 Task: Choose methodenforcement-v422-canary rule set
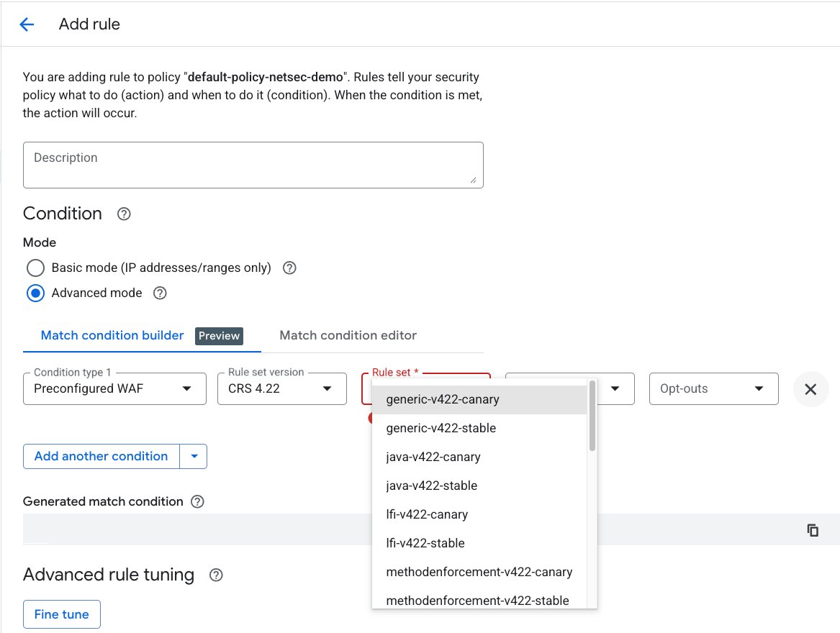[479, 572]
